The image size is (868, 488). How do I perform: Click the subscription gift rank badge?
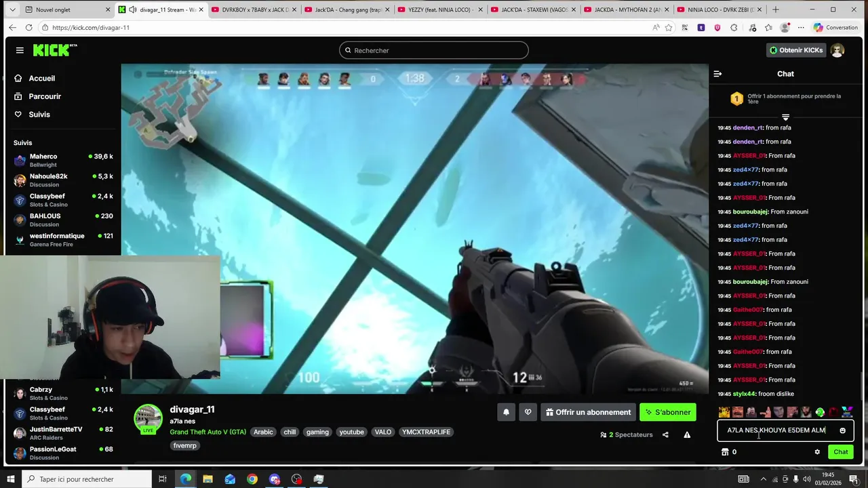[736, 99]
